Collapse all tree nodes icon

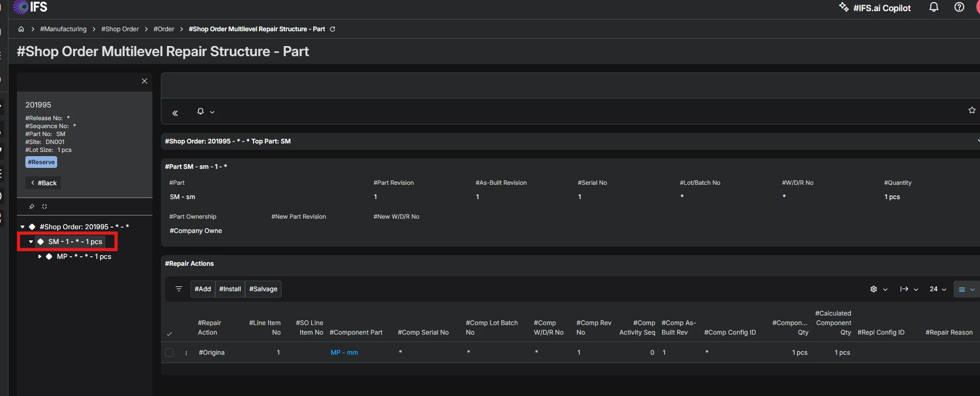(x=44, y=206)
